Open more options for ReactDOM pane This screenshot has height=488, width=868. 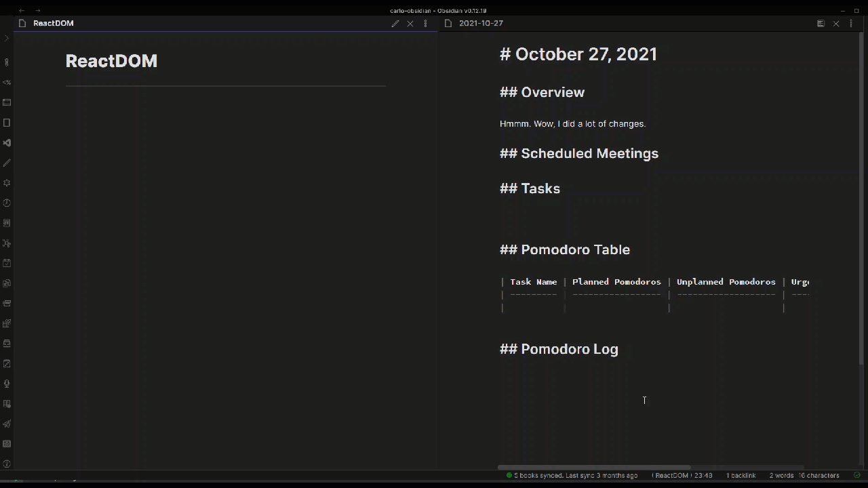pyautogui.click(x=425, y=23)
